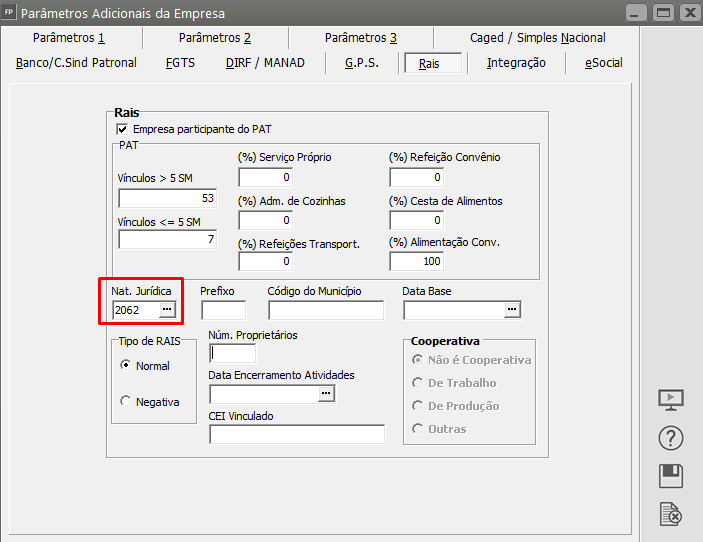Image resolution: width=703 pixels, height=542 pixels.
Task: Open Nat. Jurídica lookup ellipsis button
Action: click(167, 310)
